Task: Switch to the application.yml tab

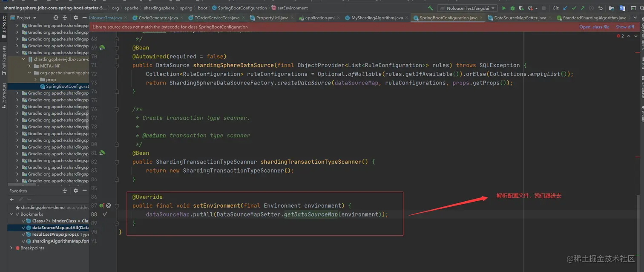Action: pos(319,18)
